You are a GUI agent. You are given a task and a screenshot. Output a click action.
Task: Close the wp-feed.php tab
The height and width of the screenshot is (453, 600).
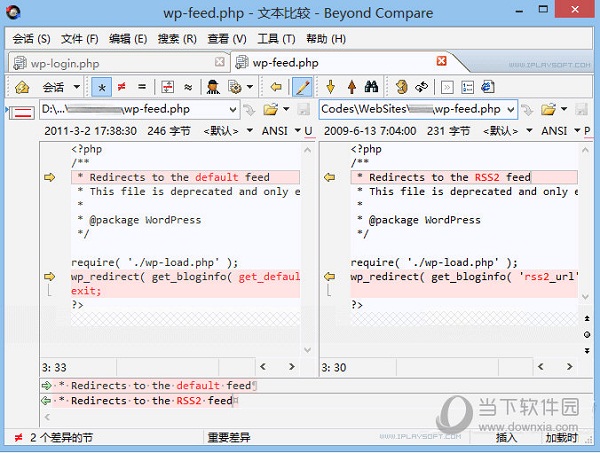click(x=442, y=61)
